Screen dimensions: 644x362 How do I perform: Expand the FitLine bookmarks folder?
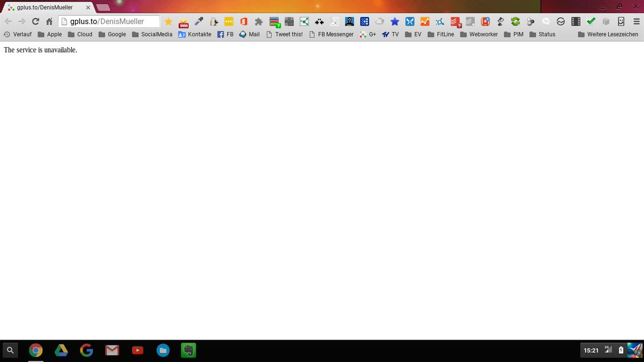coord(441,34)
